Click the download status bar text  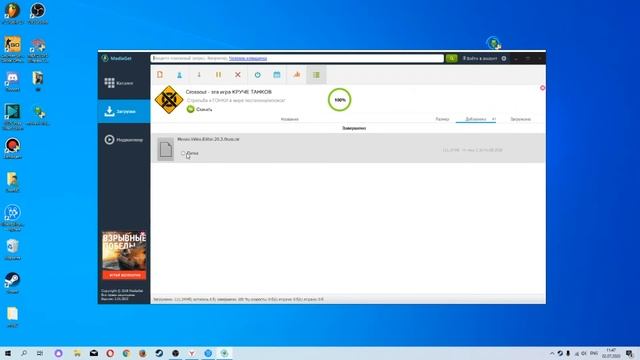click(x=238, y=299)
